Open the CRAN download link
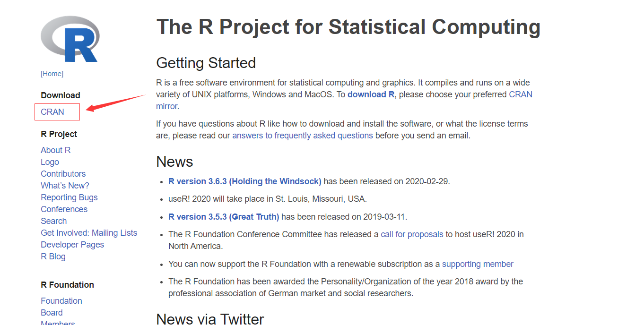 click(x=52, y=112)
